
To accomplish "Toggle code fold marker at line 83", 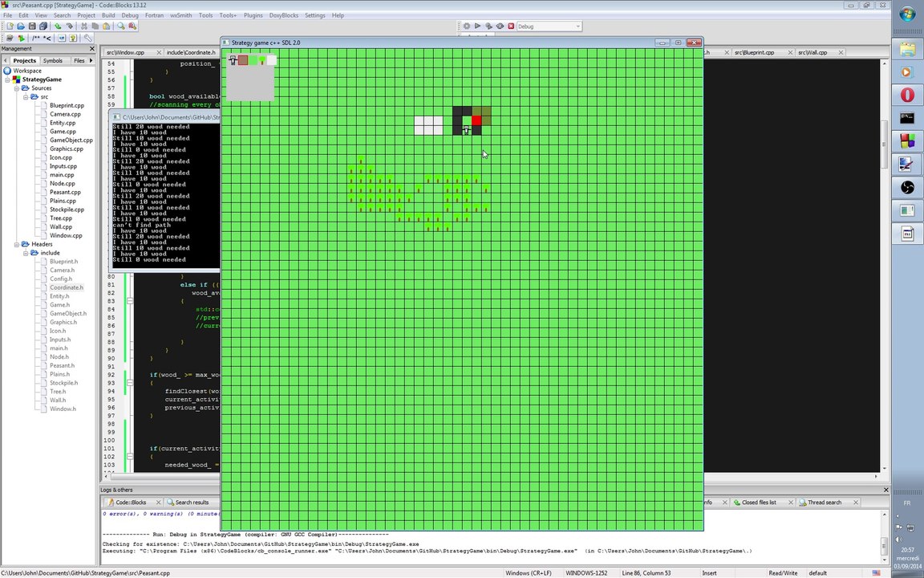I will (x=130, y=301).
